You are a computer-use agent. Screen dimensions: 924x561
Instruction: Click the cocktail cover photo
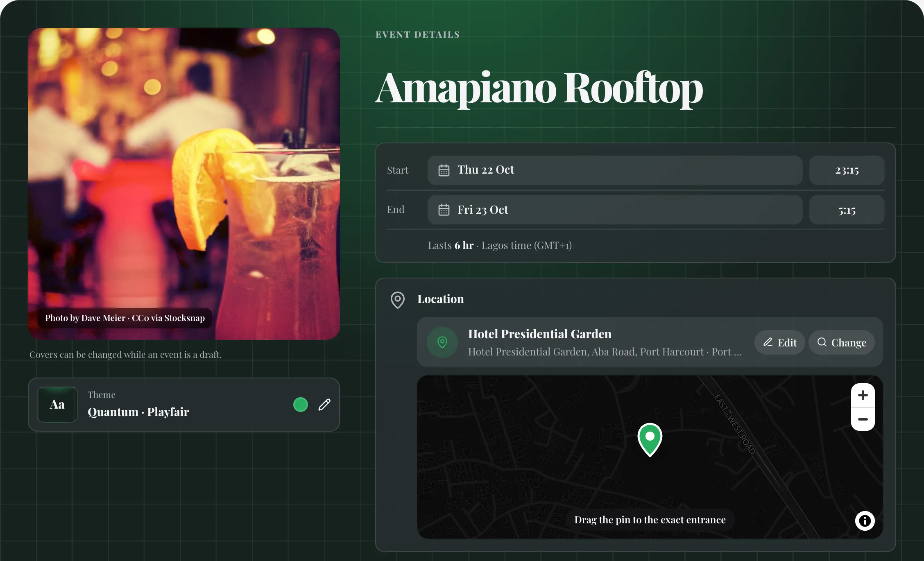pos(184,184)
